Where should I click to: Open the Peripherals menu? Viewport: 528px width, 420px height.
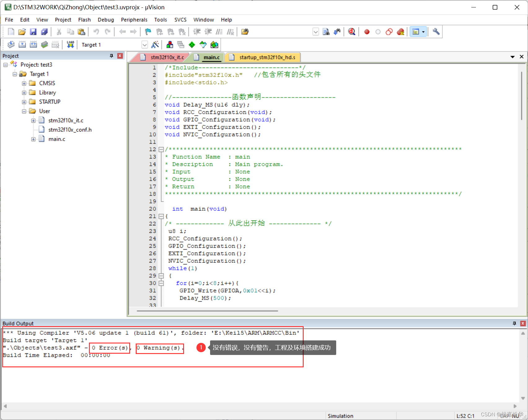click(x=134, y=20)
